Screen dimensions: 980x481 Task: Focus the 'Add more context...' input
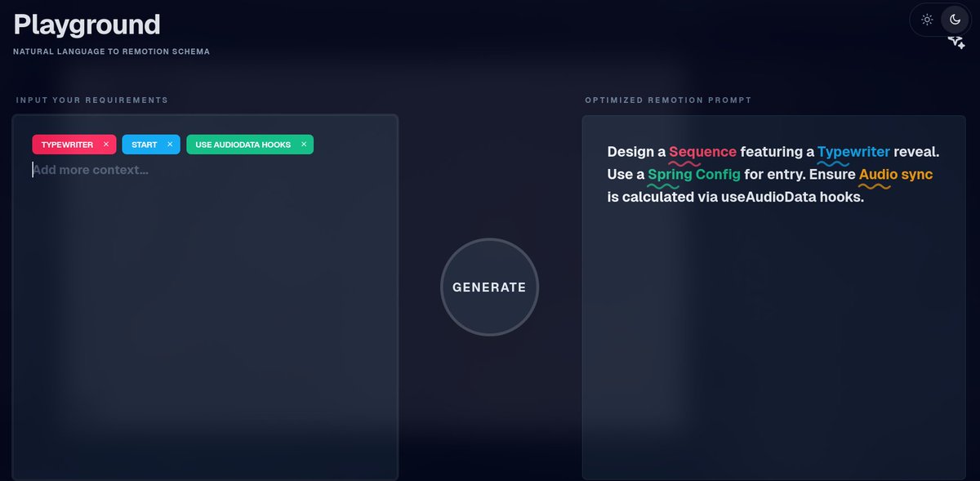[204, 170]
